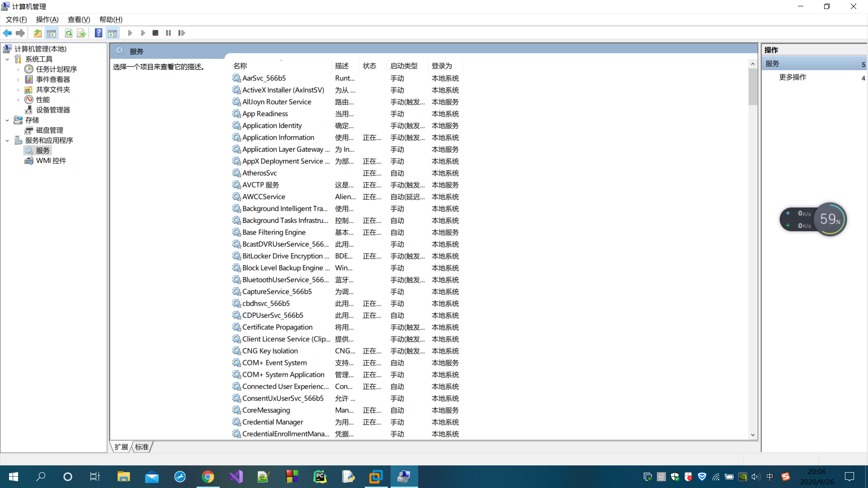Click the Back arrow toolbar icon
868x488 pixels.
7,33
